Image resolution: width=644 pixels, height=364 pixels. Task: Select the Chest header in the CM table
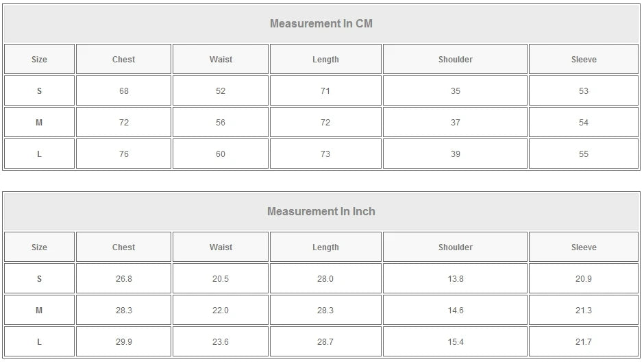(123, 60)
